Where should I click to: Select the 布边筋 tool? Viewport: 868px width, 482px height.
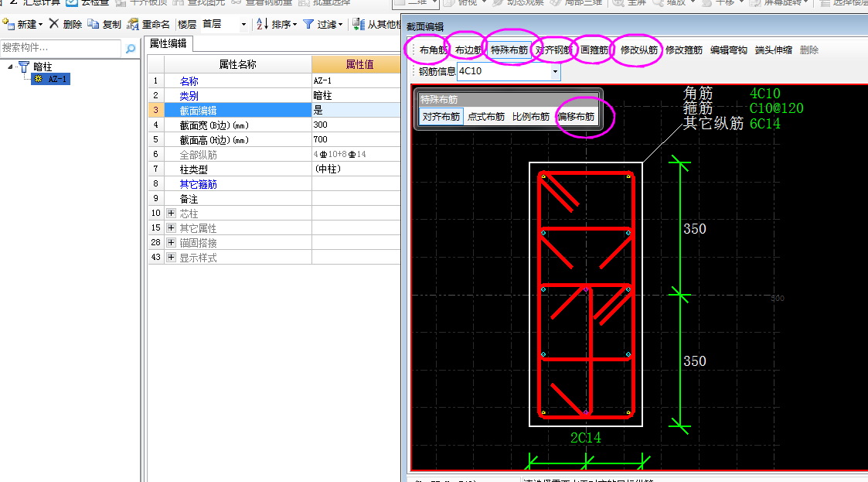click(469, 50)
